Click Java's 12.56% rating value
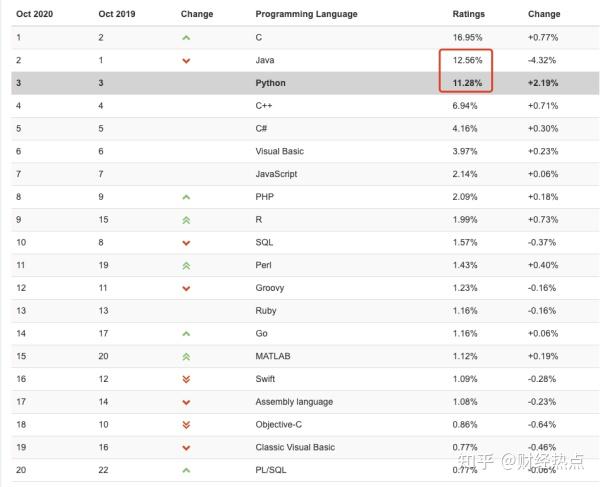The width and height of the screenshot is (600, 487). [468, 61]
